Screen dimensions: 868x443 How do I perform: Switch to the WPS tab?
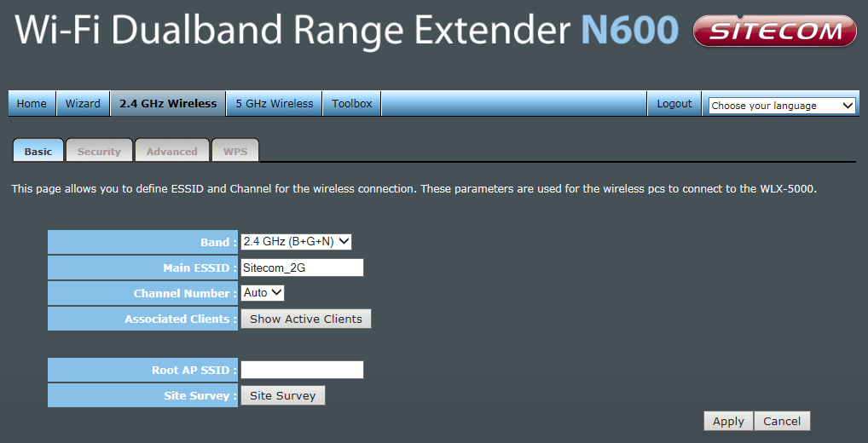click(235, 152)
